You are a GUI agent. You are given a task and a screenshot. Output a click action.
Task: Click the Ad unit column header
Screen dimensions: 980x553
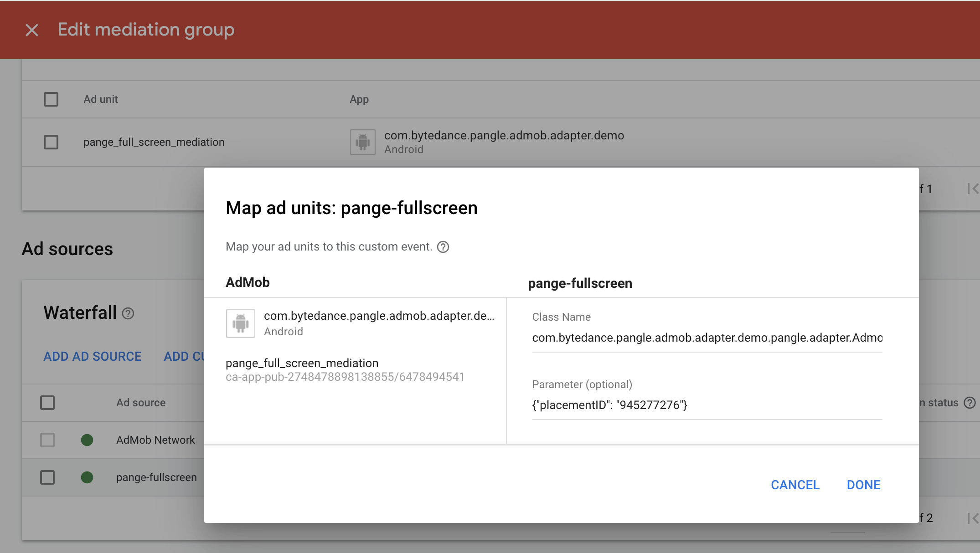(101, 99)
